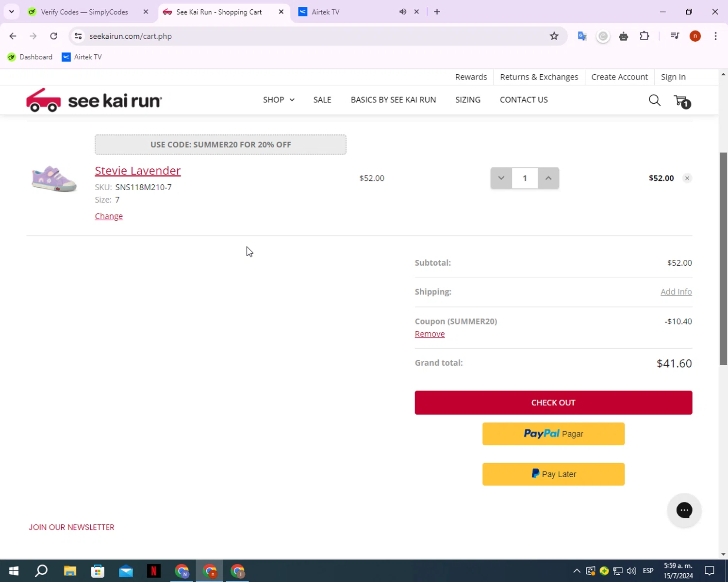Open the Rewards link

tap(471, 77)
